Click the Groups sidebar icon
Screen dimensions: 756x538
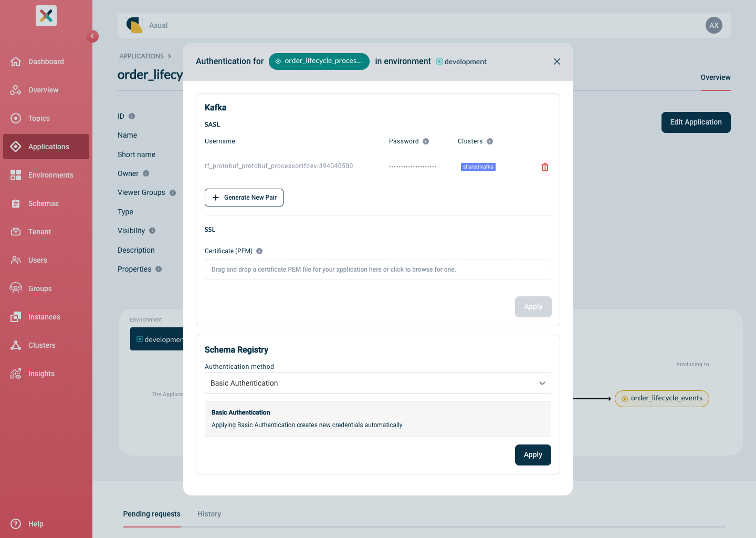[16, 288]
